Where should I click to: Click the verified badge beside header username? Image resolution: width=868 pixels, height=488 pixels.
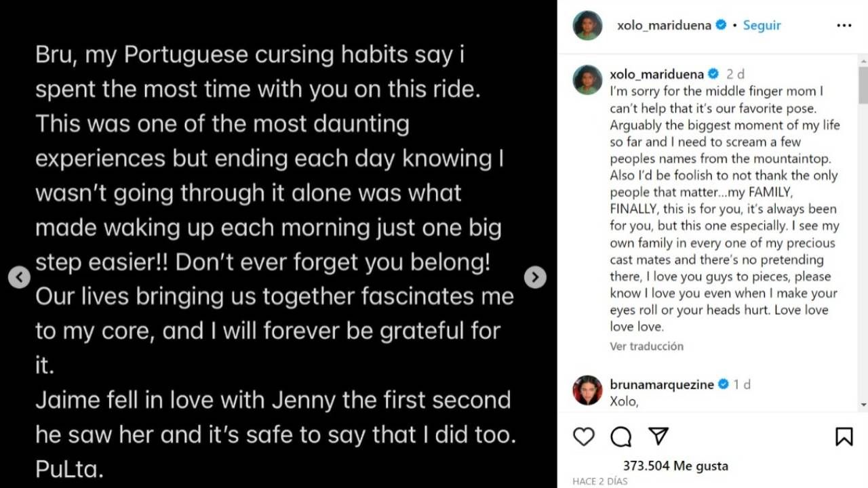click(x=721, y=26)
